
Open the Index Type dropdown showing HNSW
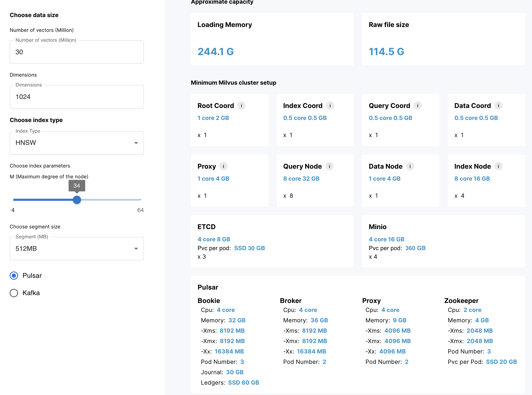(x=77, y=143)
